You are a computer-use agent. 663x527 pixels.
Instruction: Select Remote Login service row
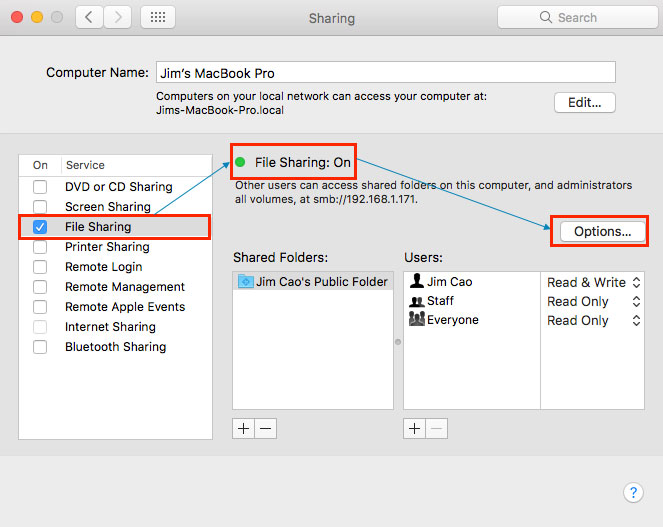(115, 266)
